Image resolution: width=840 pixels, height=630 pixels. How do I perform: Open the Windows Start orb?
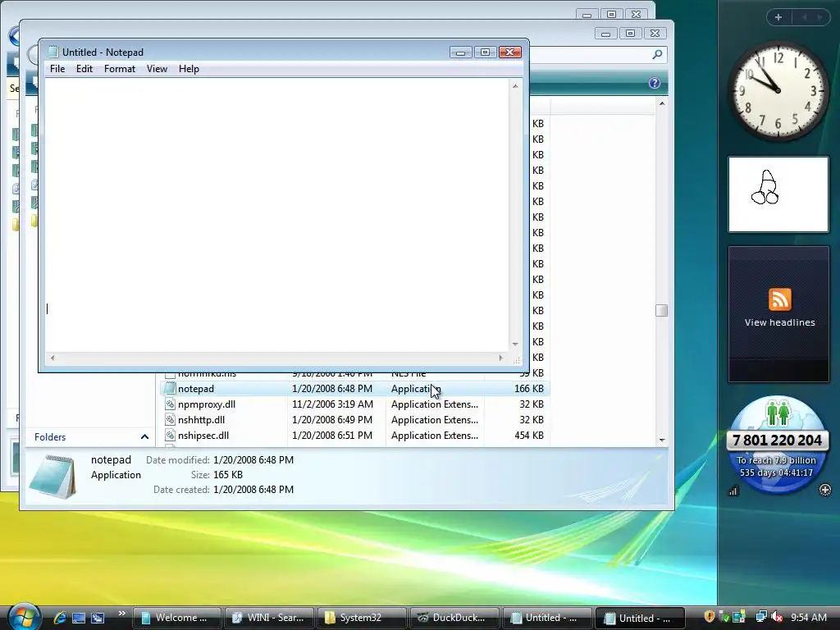point(24,617)
